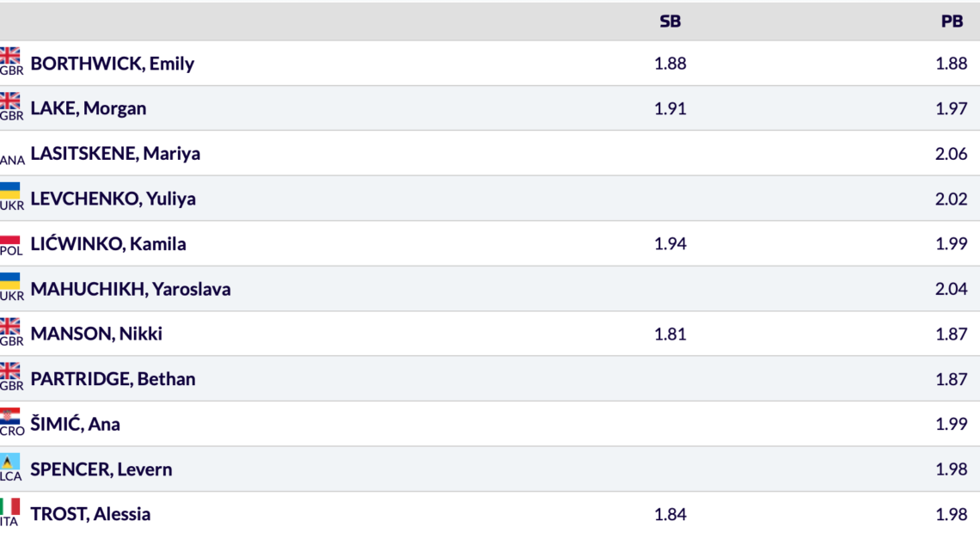Click TROST, Alessia name
This screenshot has width=980, height=533.
coord(90,514)
